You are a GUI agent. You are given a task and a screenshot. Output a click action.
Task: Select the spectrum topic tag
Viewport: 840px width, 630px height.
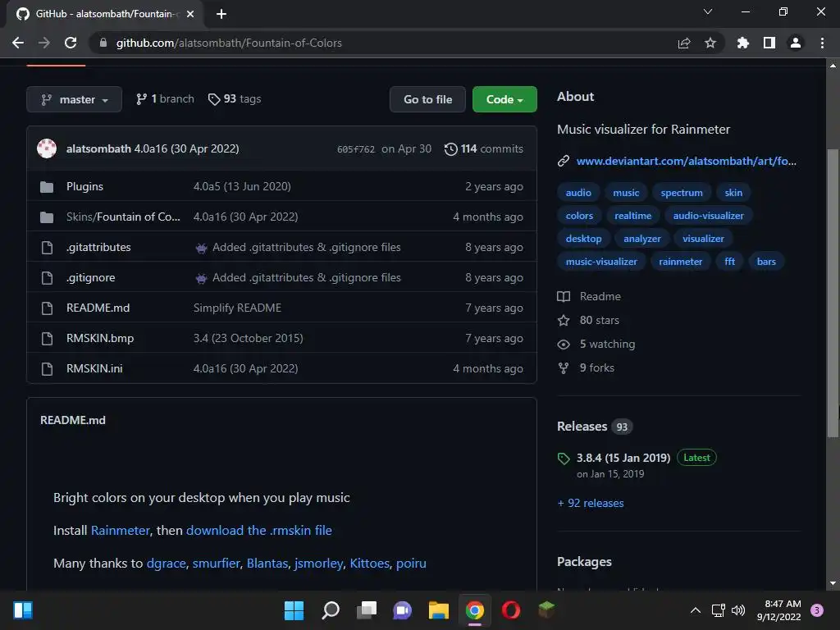682,193
